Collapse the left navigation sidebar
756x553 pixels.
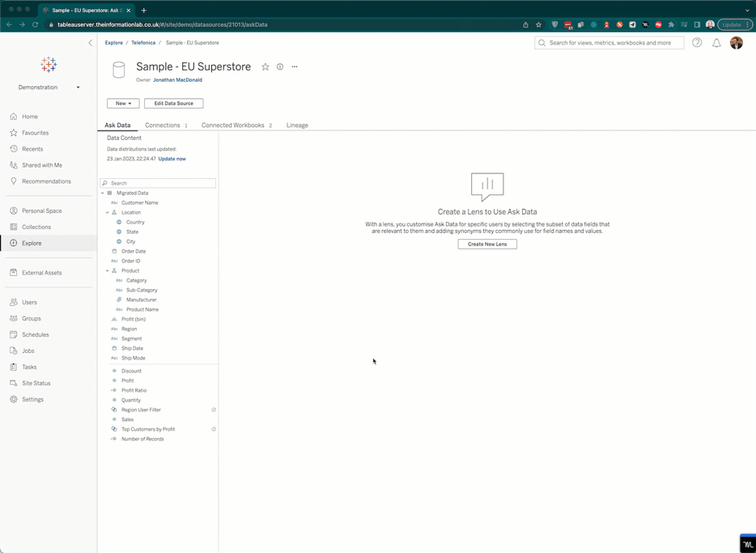click(90, 43)
